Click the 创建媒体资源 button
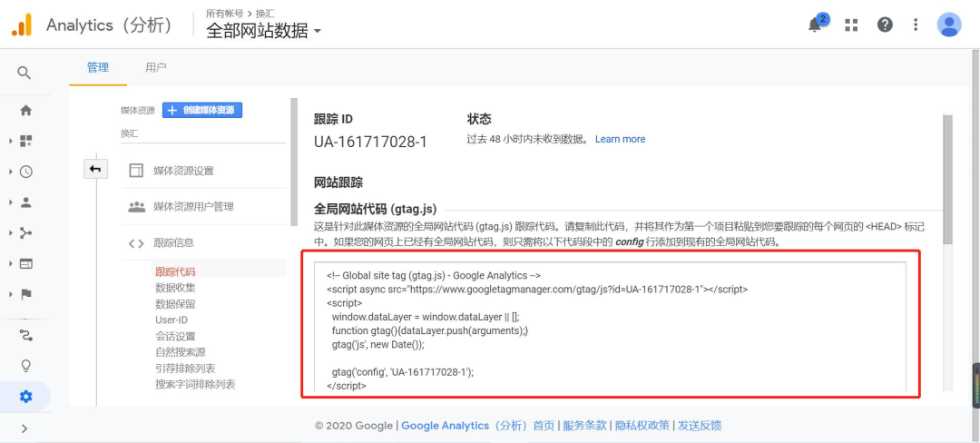Screen dimensions: 980x443 [201, 110]
